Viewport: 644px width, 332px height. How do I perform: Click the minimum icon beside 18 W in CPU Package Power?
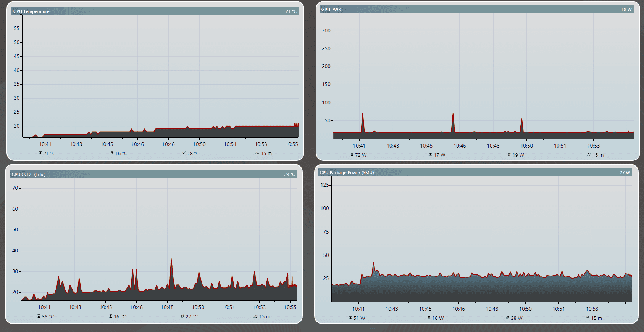429,318
